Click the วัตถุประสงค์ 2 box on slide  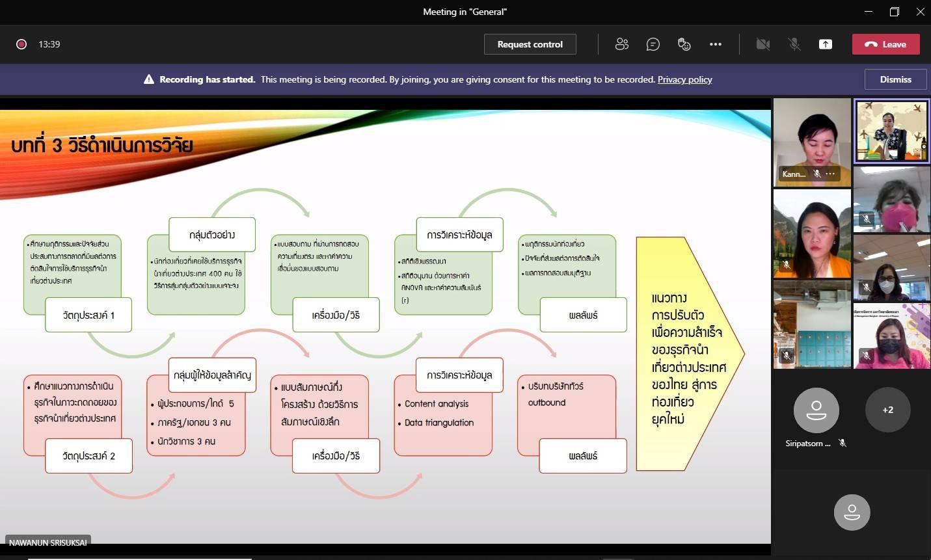pos(88,456)
